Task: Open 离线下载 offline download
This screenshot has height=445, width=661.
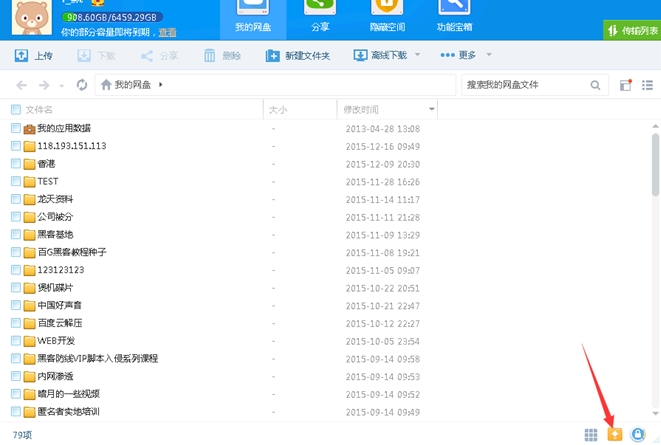Action: (380, 55)
